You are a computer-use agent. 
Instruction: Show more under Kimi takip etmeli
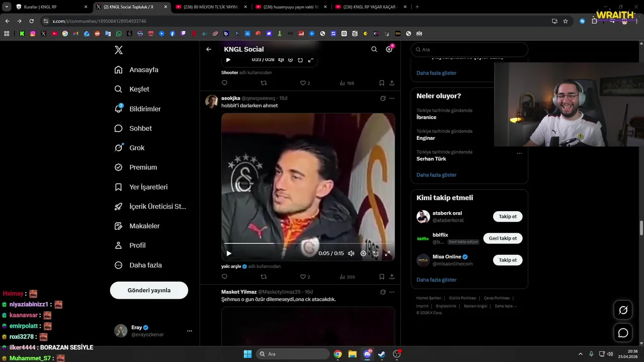[x=436, y=280]
